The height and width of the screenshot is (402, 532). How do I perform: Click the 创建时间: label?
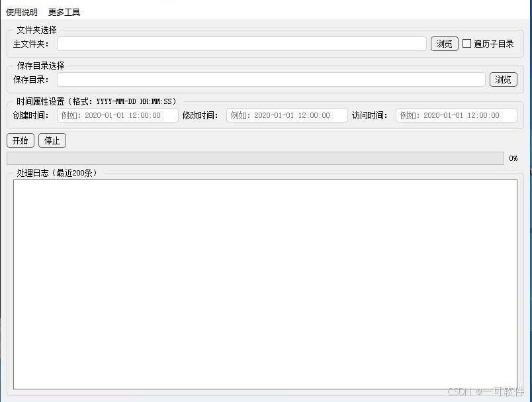pos(31,115)
